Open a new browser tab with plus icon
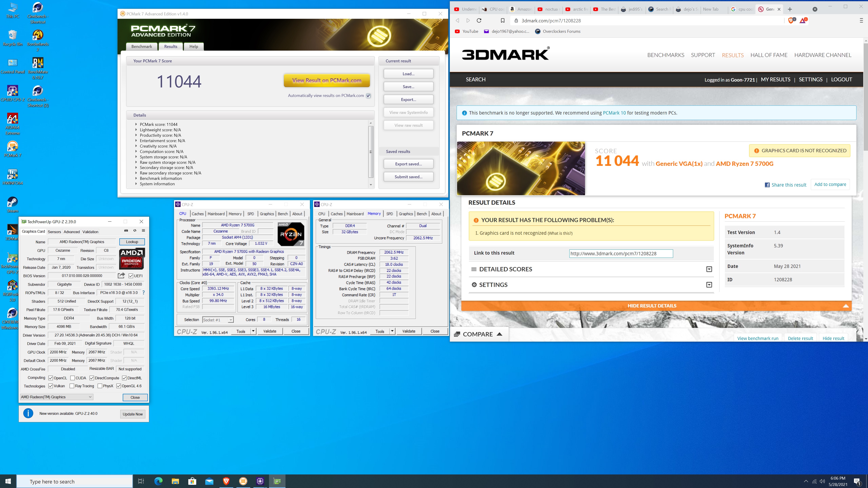The width and height of the screenshot is (868, 488). point(790,9)
